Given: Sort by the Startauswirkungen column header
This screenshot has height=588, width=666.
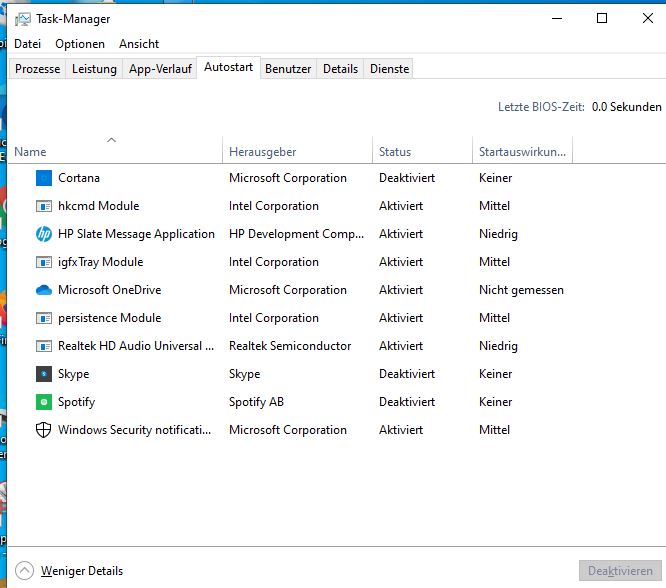Looking at the screenshot, I should pos(522,152).
